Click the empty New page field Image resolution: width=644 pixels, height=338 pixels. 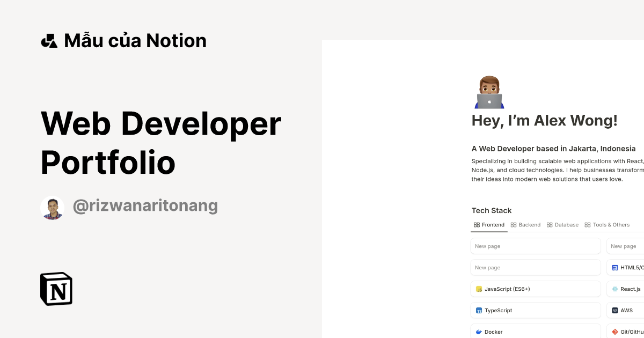coord(535,246)
